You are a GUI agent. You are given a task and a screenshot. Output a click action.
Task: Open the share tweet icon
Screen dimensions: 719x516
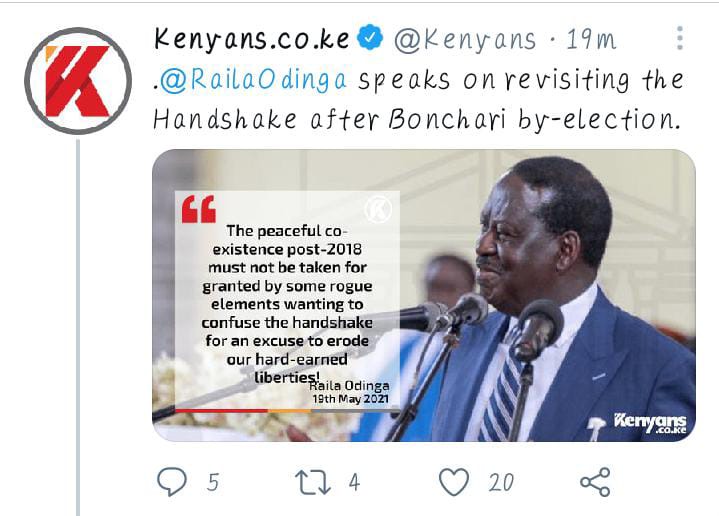click(595, 482)
